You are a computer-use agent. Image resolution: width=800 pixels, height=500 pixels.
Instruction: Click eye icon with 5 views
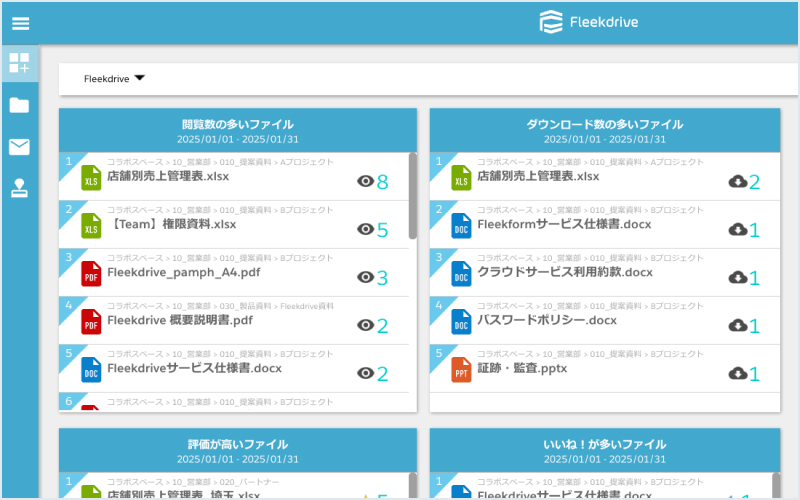[x=365, y=229]
